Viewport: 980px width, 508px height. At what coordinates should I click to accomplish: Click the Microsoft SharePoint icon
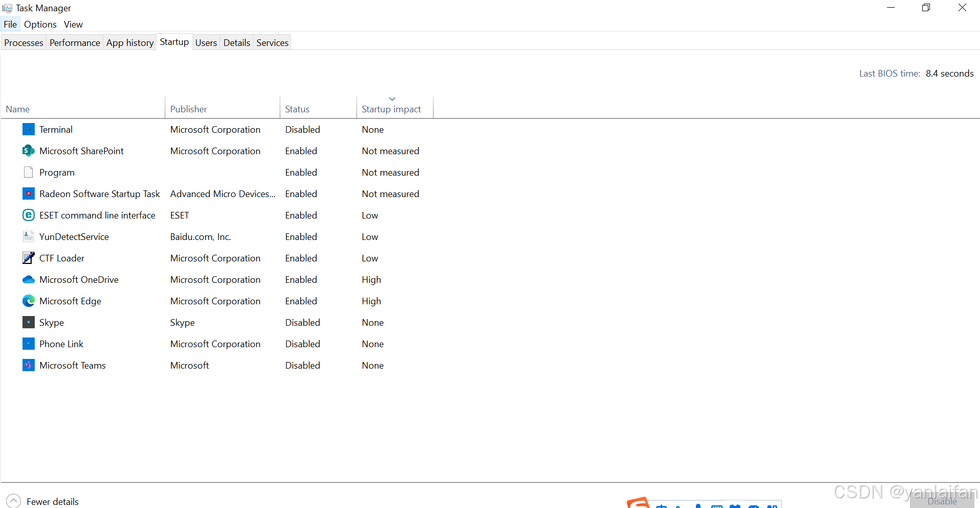(x=29, y=151)
